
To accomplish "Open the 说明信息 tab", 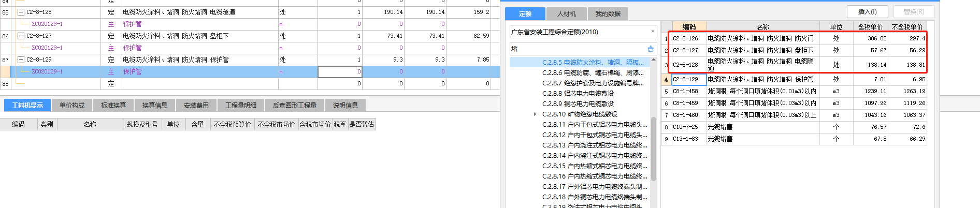I will click(x=345, y=105).
